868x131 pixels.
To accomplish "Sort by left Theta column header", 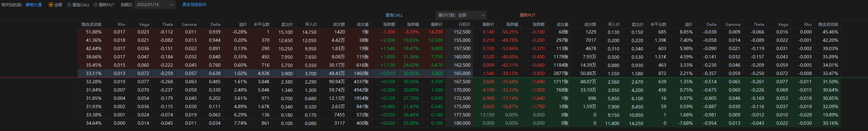I will (x=167, y=24).
